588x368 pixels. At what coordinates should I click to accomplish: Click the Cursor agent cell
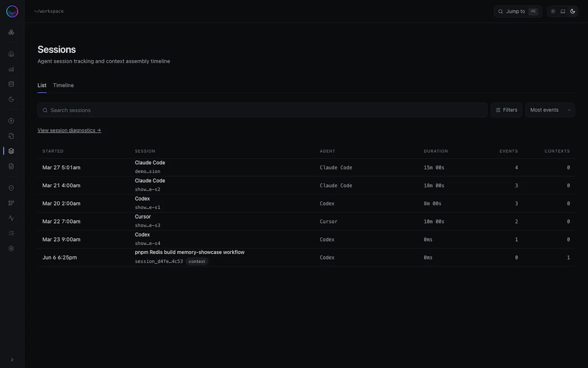[x=329, y=222]
